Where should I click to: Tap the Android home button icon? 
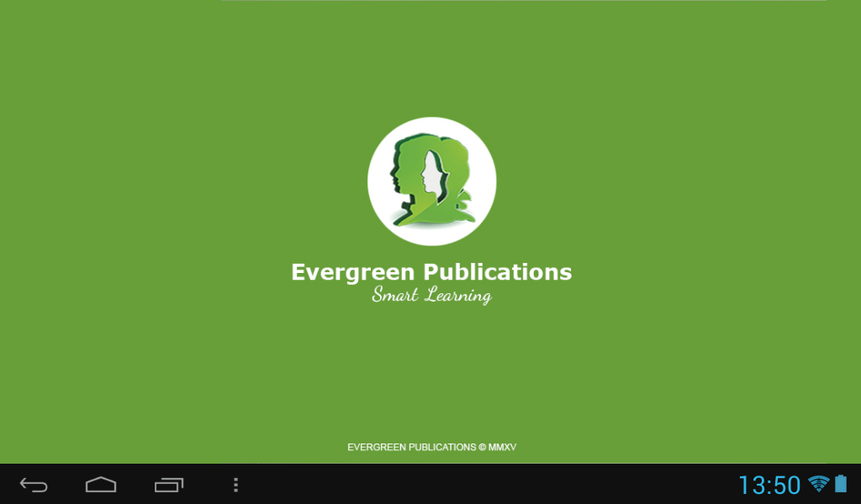click(101, 484)
